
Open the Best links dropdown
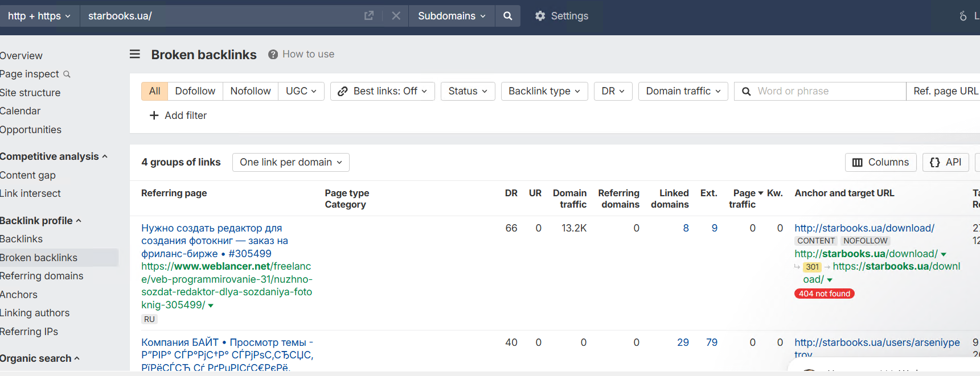(382, 91)
